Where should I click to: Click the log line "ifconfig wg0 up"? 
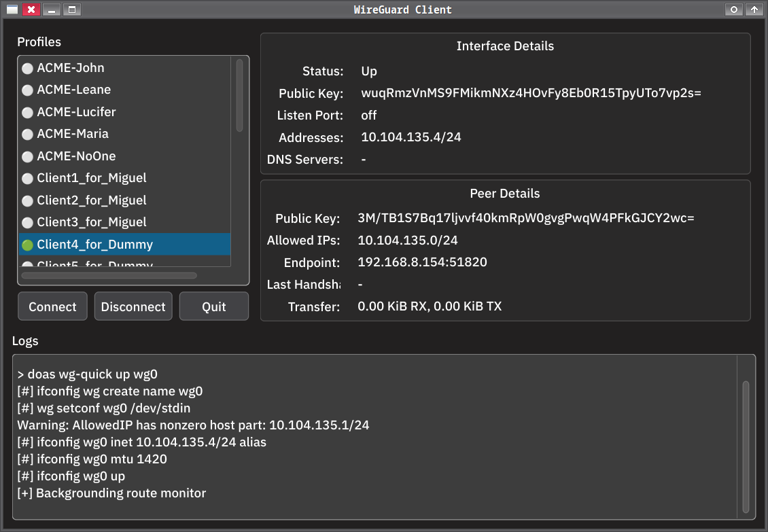[71, 476]
